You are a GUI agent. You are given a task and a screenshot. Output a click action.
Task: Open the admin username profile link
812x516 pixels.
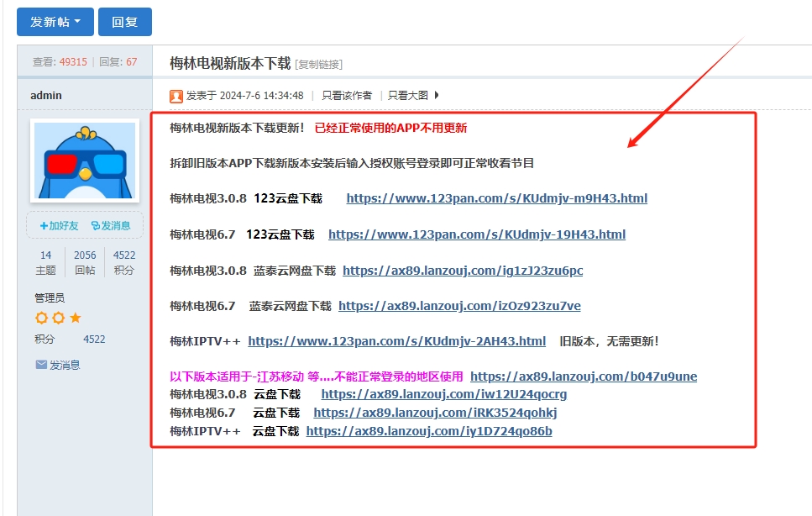click(x=46, y=95)
